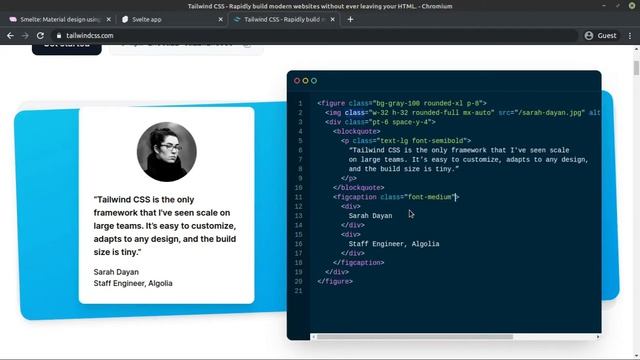Image resolution: width=640 pixels, height=360 pixels.
Task: Click the figure tag on code line 1
Action: click(x=402, y=103)
